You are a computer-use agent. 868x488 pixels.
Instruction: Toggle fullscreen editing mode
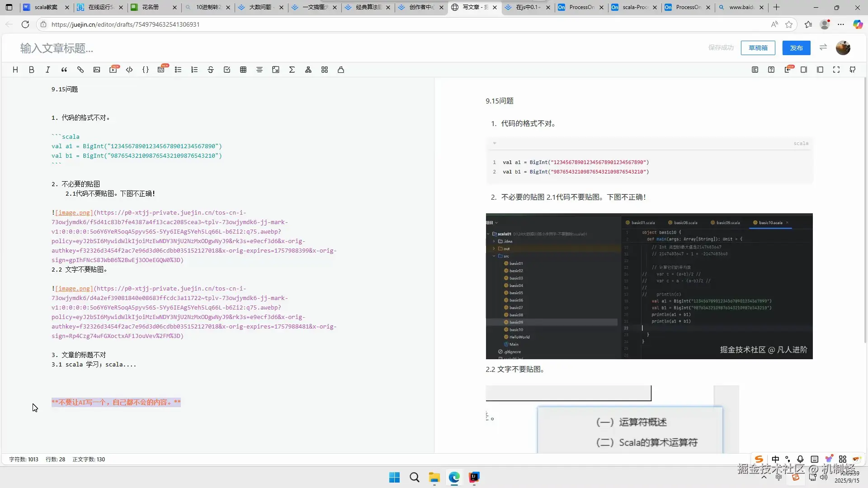click(836, 70)
